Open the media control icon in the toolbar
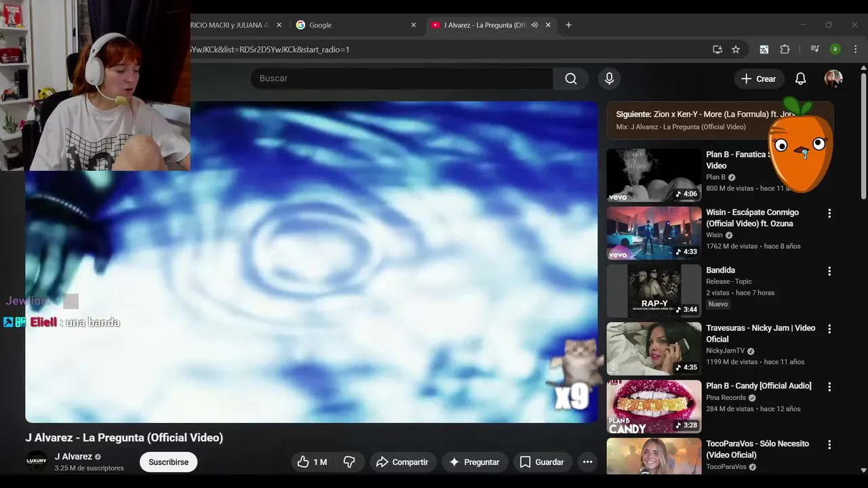The width and height of the screenshot is (868, 488). [x=815, y=49]
